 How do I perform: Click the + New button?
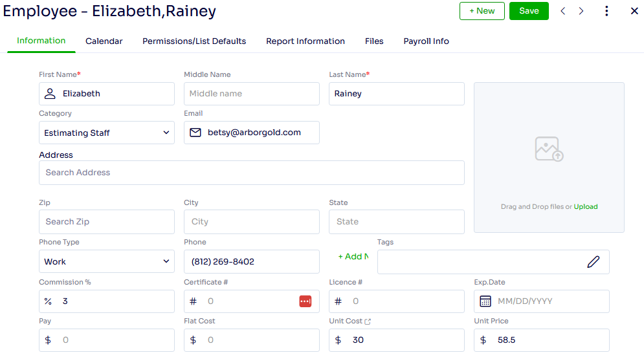click(482, 11)
